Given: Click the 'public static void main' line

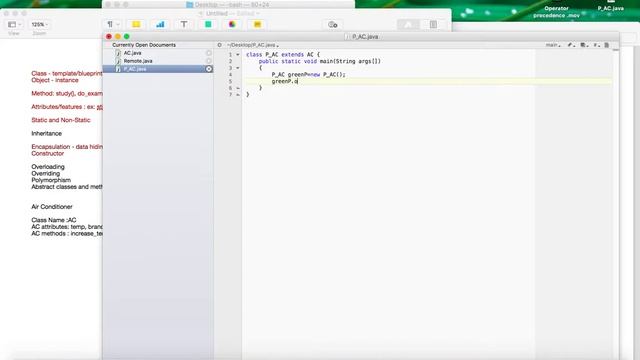Looking at the screenshot, I should click(320, 61).
